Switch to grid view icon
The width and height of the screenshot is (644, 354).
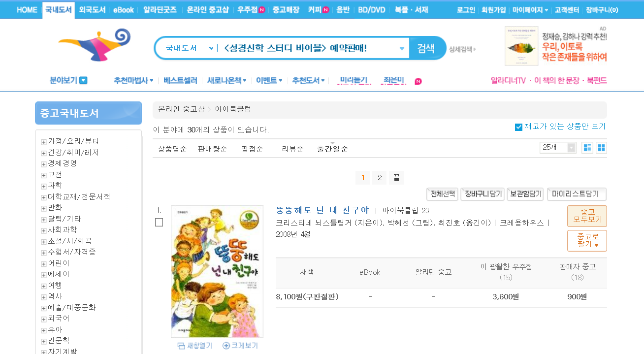(601, 148)
